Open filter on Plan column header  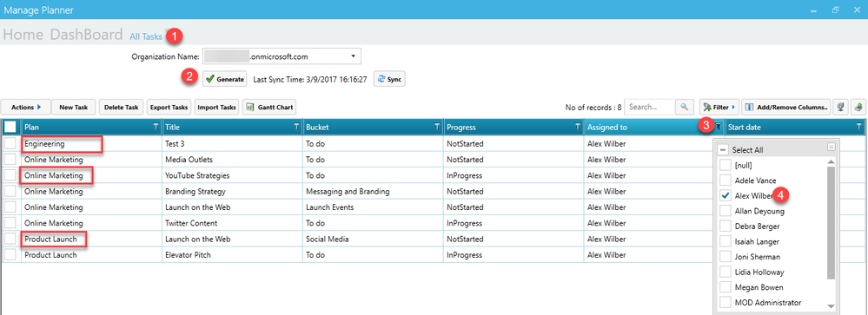(x=156, y=127)
